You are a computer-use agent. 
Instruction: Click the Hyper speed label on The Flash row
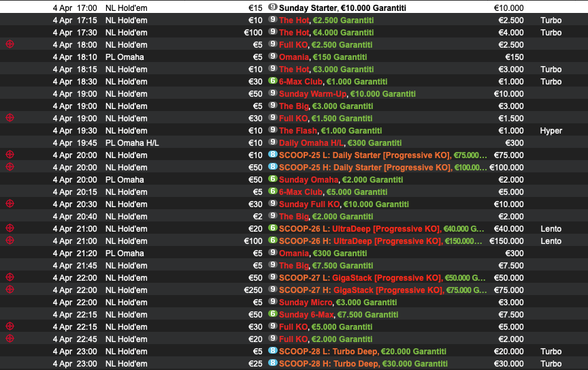tap(551, 131)
